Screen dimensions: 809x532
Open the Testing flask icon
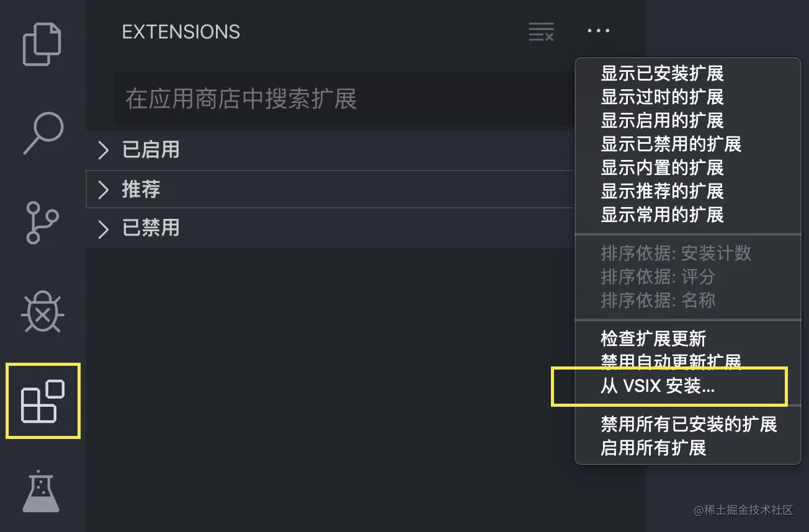(41, 491)
